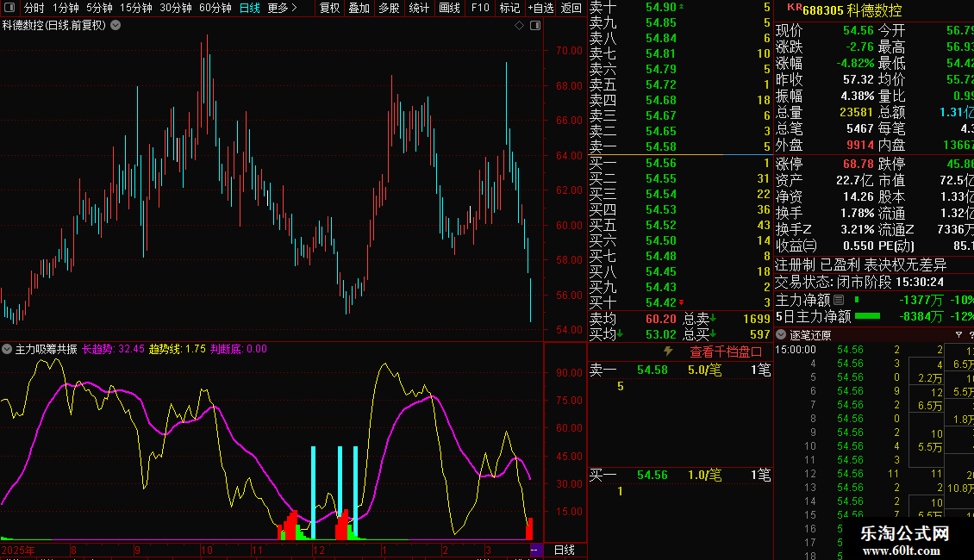Screen dimensions: 974x560
Task: Click 交易状态 closed-session status text
Action: [859, 282]
